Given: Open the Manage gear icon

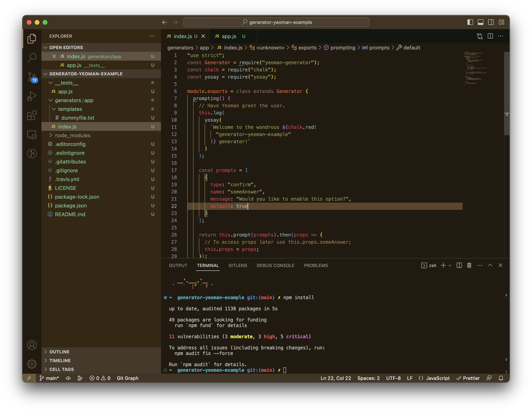Looking at the screenshot, I should tap(32, 364).
